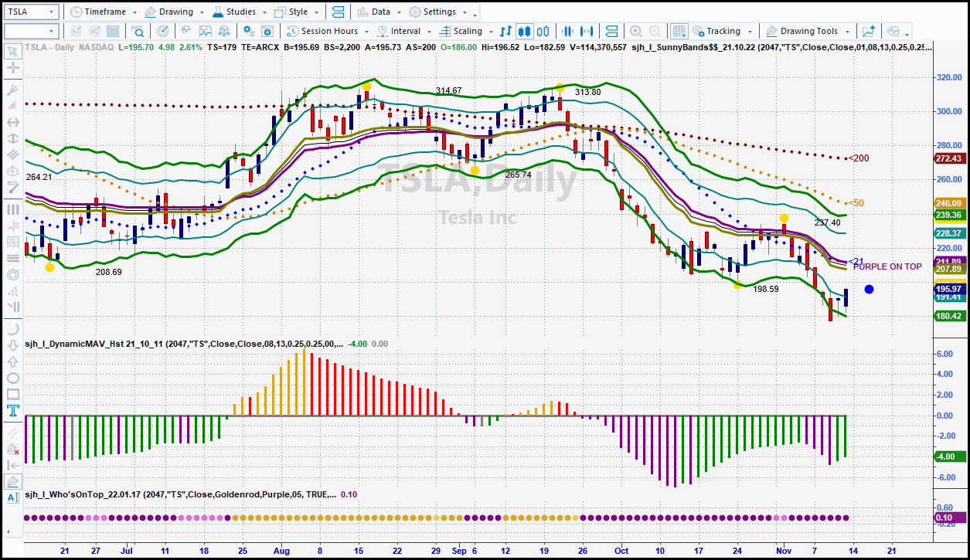Open the Drawing menu
Screen dimensions: 970x560
tap(175, 12)
